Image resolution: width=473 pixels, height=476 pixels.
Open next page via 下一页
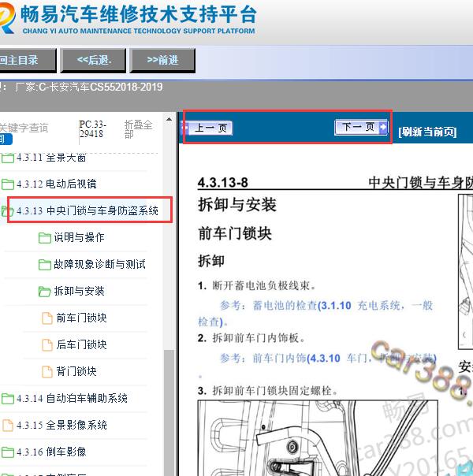tap(361, 127)
